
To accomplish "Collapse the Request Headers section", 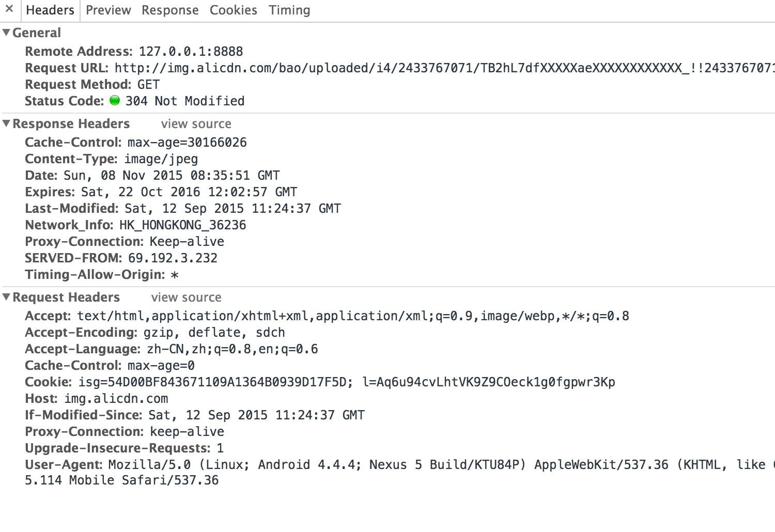I will tap(6, 297).
